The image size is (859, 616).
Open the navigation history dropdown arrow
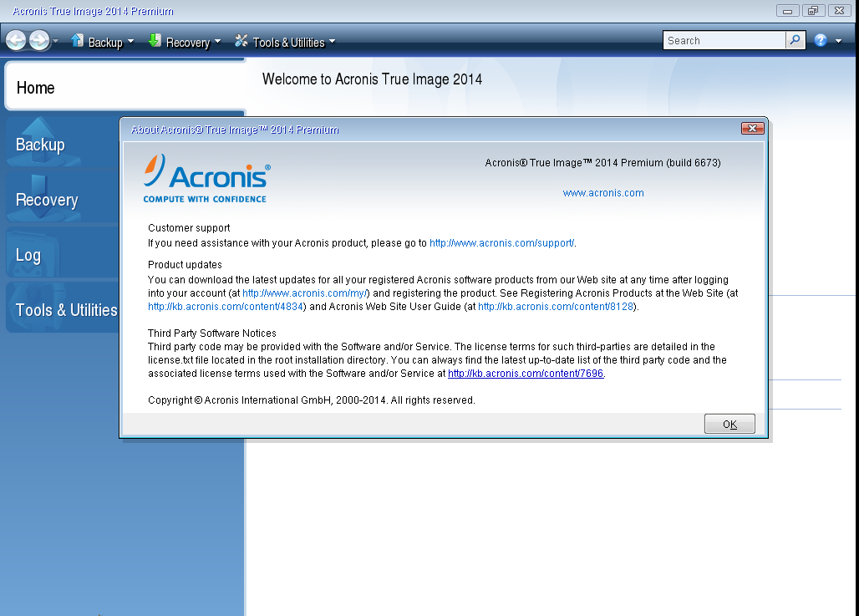coord(55,41)
